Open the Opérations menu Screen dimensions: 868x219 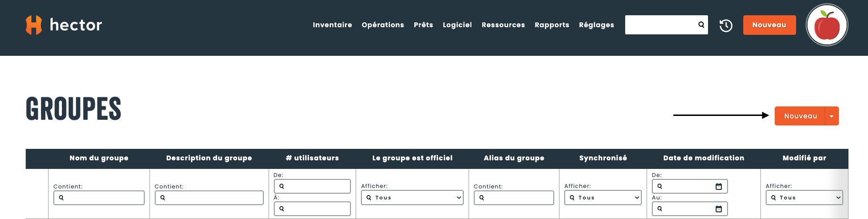tap(383, 25)
